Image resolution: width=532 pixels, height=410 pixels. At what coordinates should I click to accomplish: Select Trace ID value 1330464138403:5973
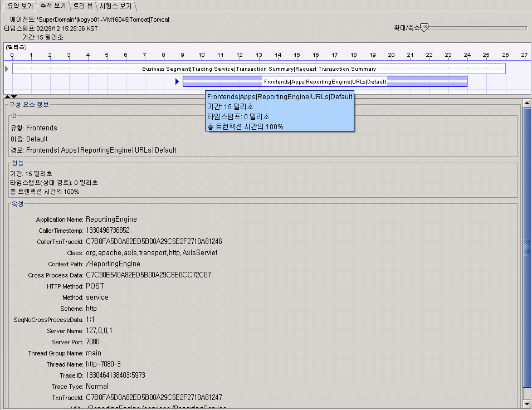point(115,375)
